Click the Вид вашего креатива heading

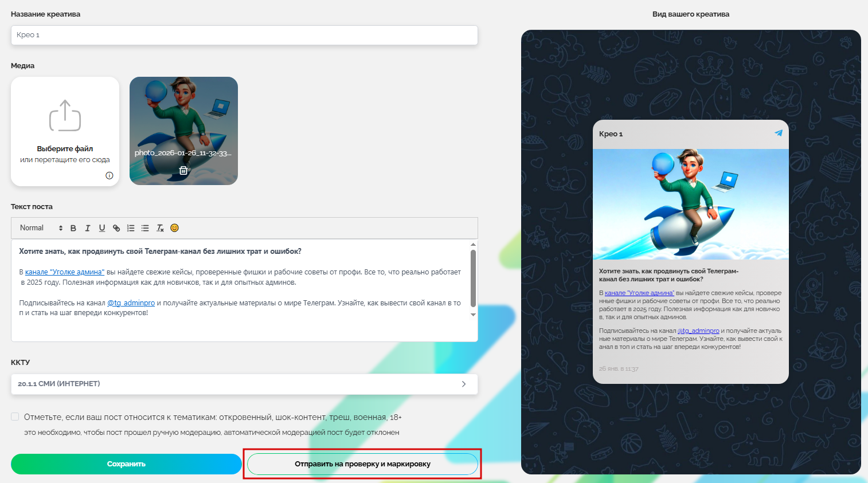point(691,14)
